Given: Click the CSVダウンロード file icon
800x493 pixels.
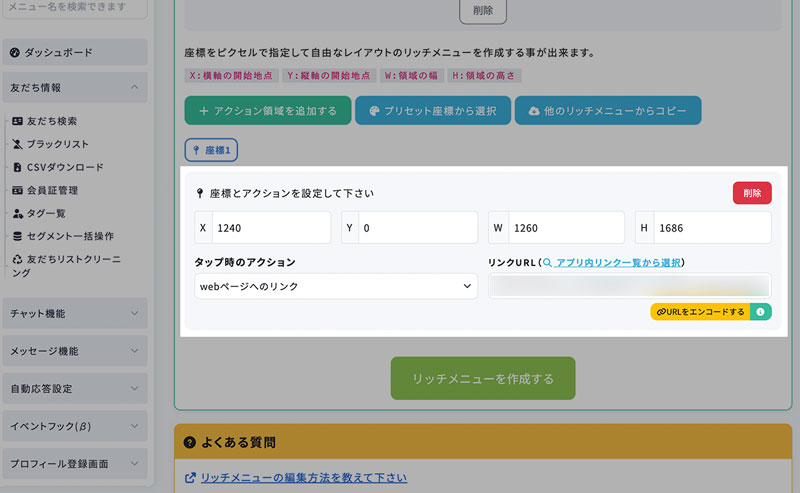Looking at the screenshot, I should (x=17, y=167).
